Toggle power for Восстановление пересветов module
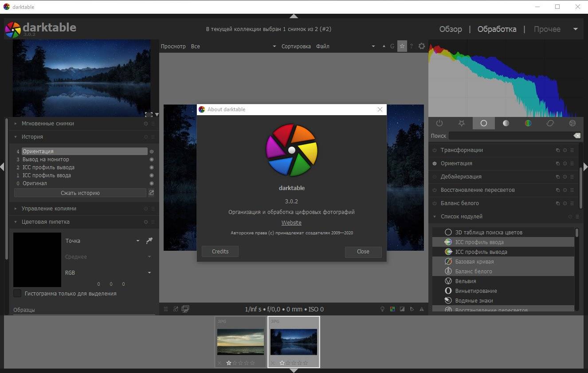This screenshot has height=373, width=588. pos(435,190)
